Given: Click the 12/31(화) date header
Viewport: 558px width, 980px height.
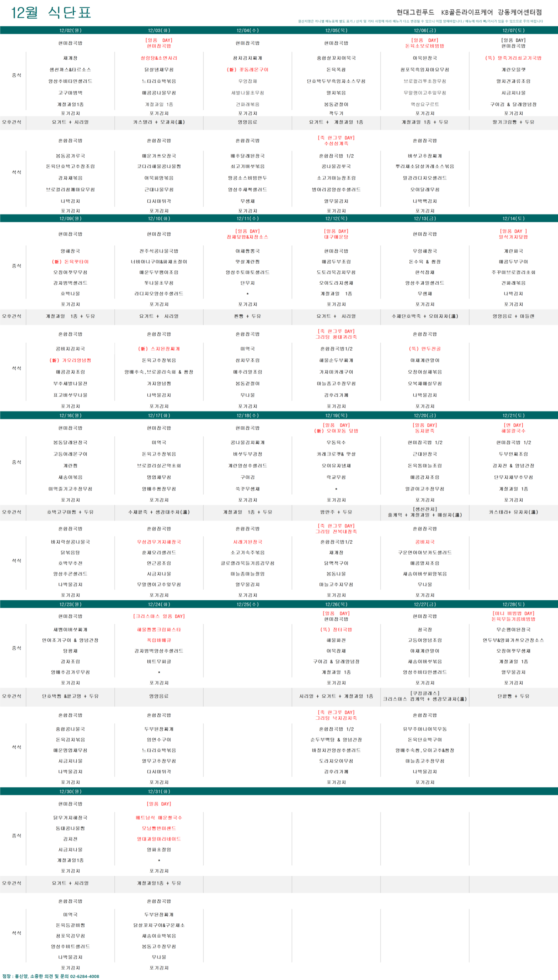Looking at the screenshot, I should 159,791.
